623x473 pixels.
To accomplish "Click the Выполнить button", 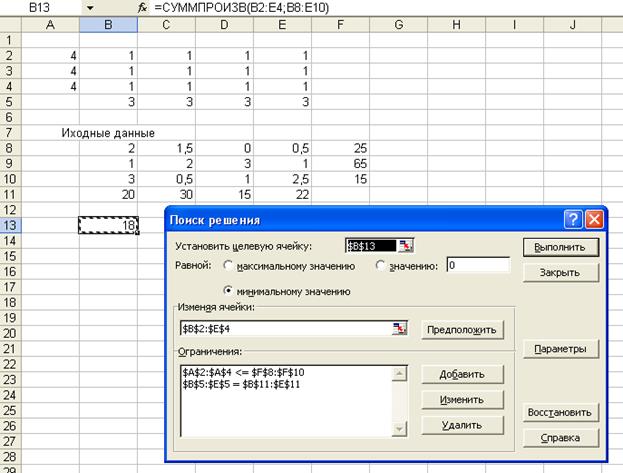I will click(561, 247).
